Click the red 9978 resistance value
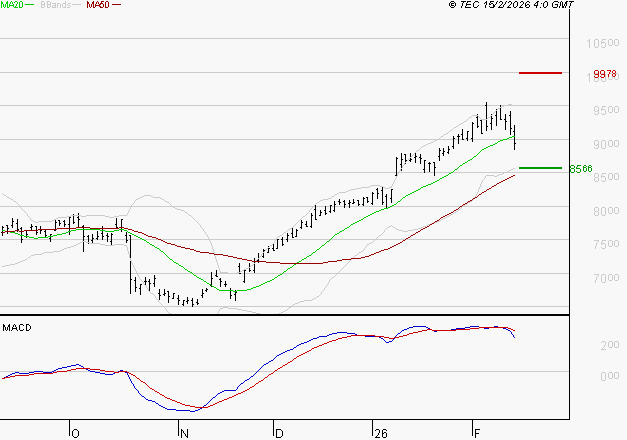This screenshot has height=440, width=627. coord(605,74)
